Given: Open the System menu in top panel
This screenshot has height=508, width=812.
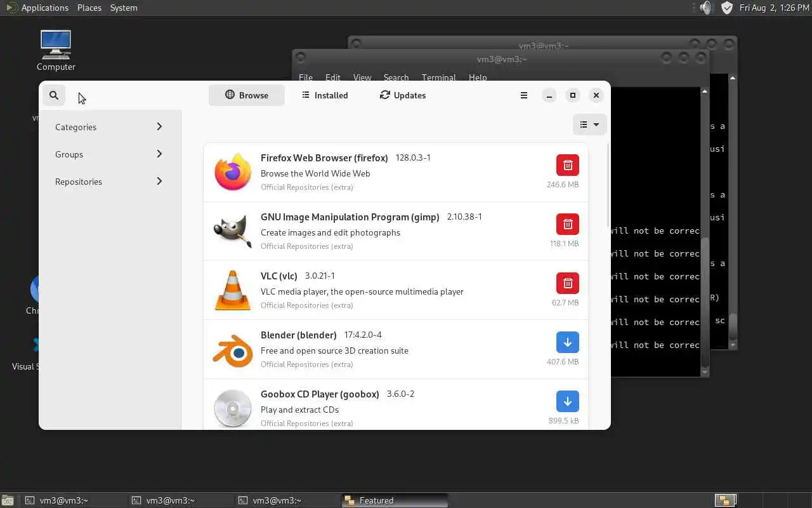Looking at the screenshot, I should (124, 8).
